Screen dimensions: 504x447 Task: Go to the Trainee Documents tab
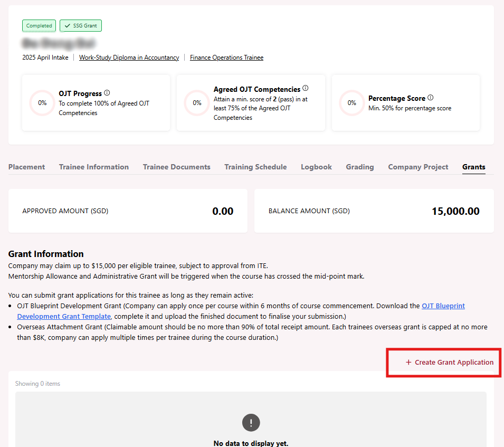pos(176,167)
